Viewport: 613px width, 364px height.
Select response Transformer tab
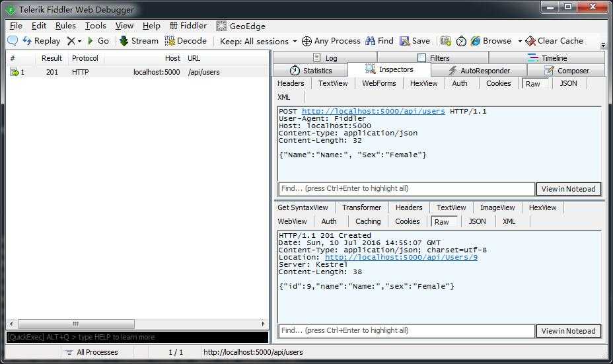pos(361,207)
